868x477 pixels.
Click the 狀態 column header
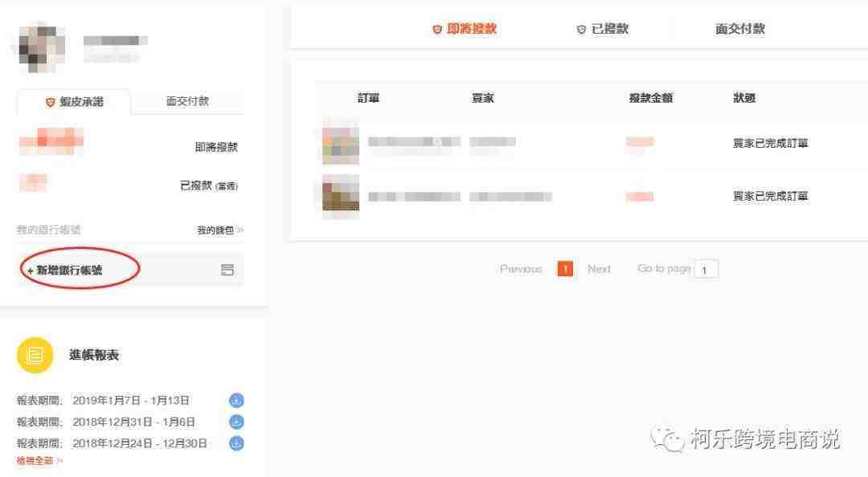click(744, 98)
